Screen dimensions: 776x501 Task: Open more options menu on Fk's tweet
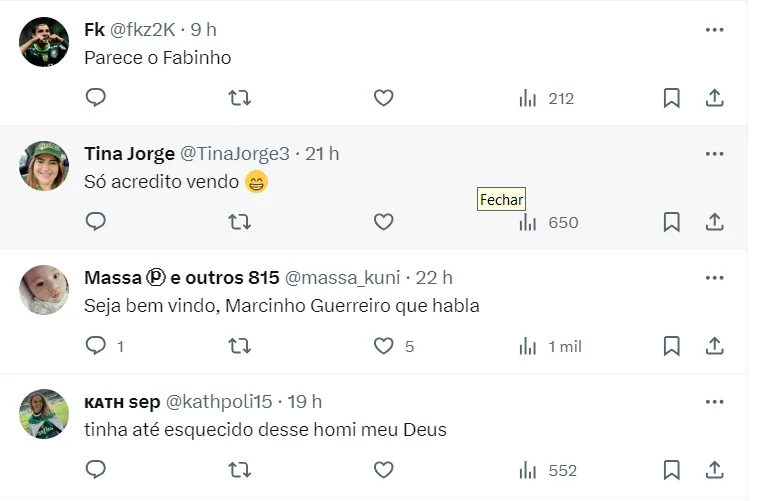[x=714, y=30]
